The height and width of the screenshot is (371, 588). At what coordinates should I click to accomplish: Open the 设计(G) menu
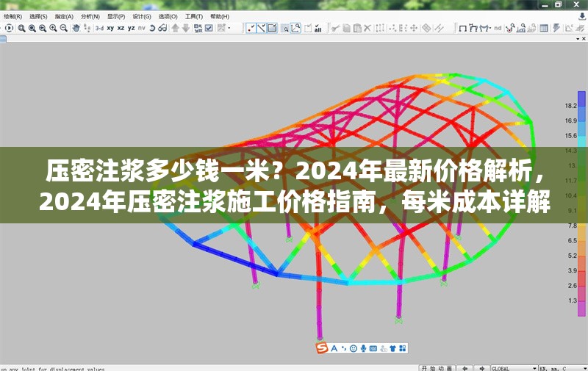pos(142,16)
